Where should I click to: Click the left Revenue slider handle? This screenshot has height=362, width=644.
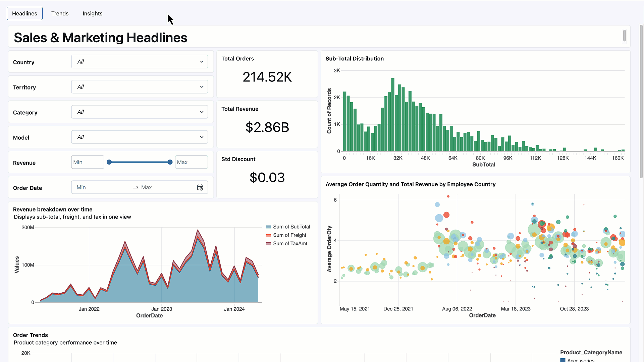[109, 162]
